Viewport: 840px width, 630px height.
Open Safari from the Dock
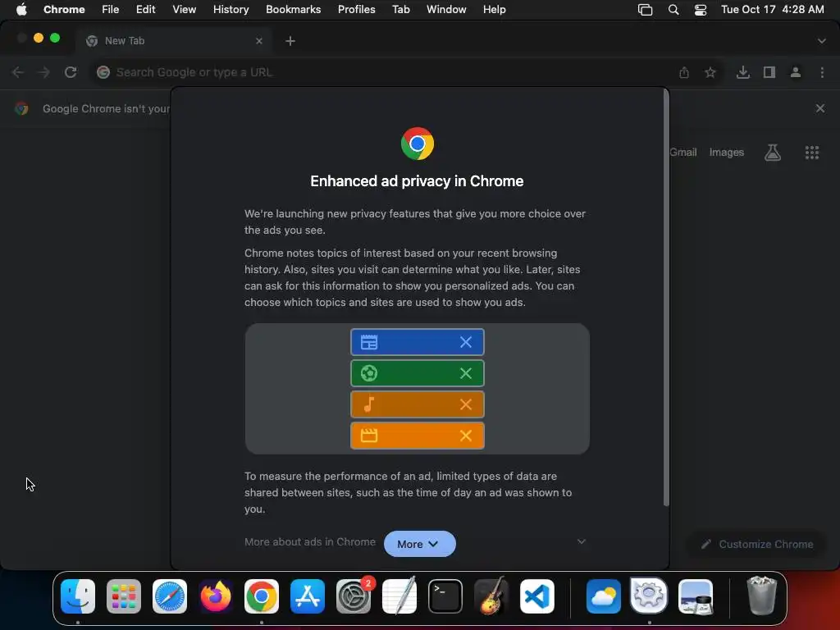(170, 596)
